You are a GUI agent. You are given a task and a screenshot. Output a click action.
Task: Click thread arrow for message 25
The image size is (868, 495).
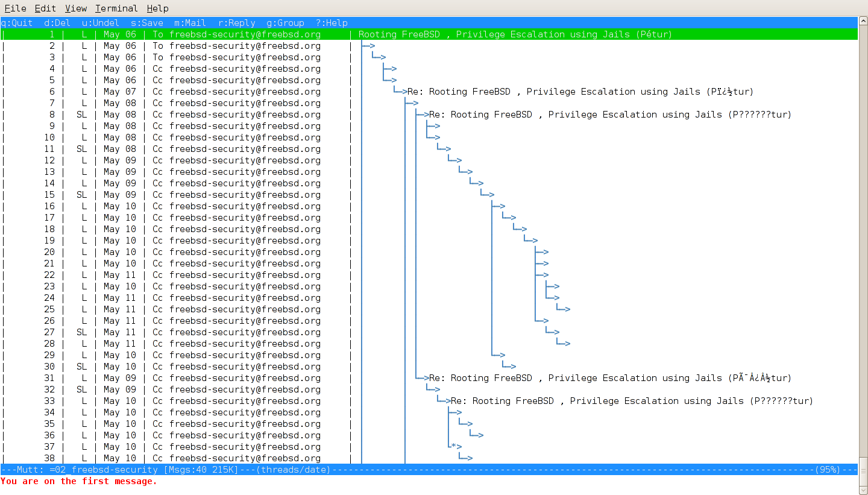pos(564,309)
